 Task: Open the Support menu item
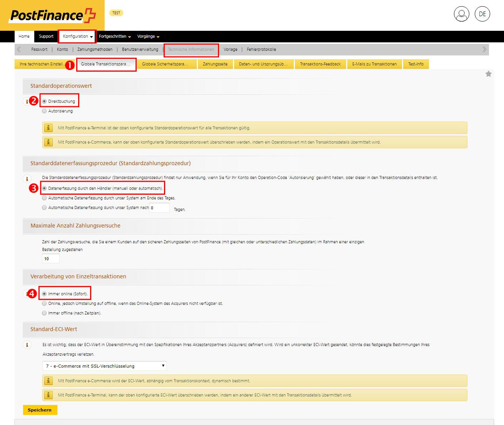[x=46, y=37]
